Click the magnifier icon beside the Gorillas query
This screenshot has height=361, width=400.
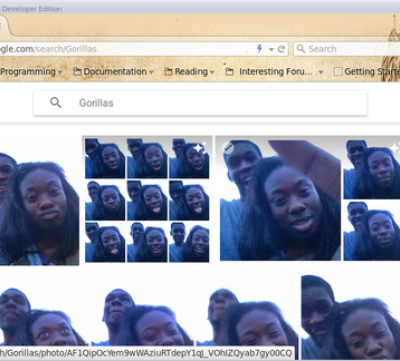tap(56, 102)
